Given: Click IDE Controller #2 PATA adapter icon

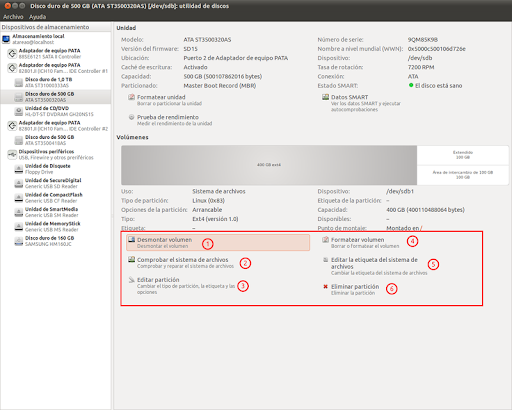Looking at the screenshot, I should (12, 126).
